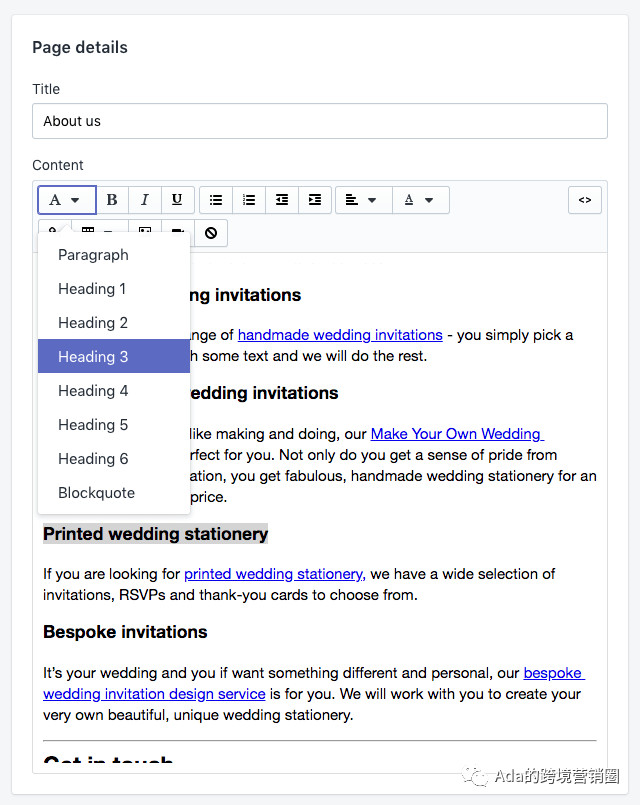Image resolution: width=640 pixels, height=805 pixels.
Task: Apply italic formatting
Action: point(144,199)
